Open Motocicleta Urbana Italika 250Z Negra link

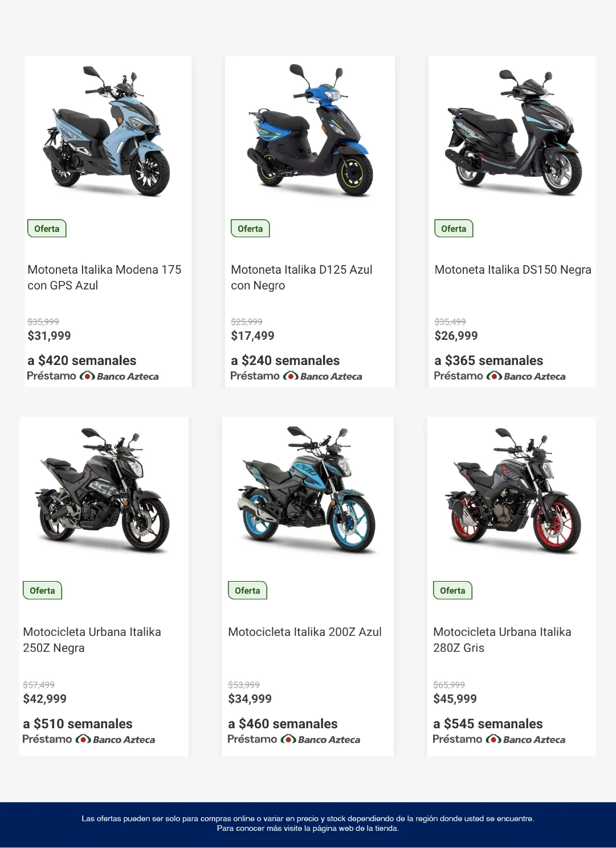coord(92,640)
